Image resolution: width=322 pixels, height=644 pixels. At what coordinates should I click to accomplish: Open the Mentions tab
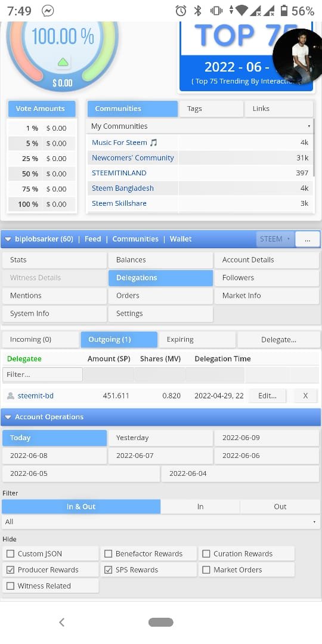pyautogui.click(x=54, y=296)
